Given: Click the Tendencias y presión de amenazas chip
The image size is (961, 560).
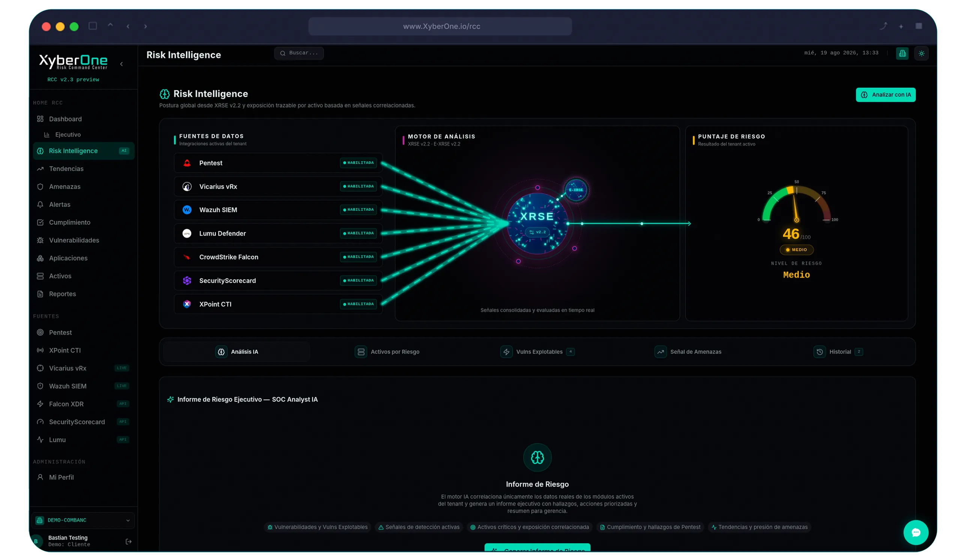Looking at the screenshot, I should [x=759, y=527].
